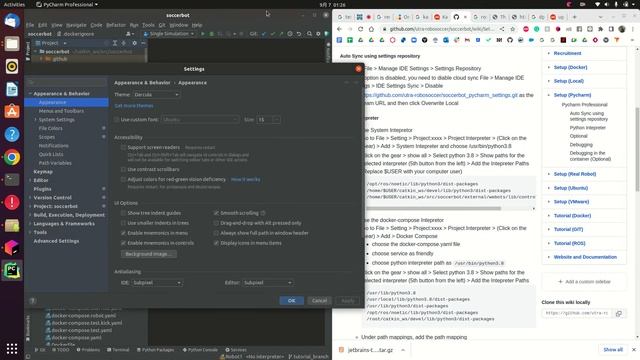
Task: Hide the Project tool window
Action: coord(143,43)
